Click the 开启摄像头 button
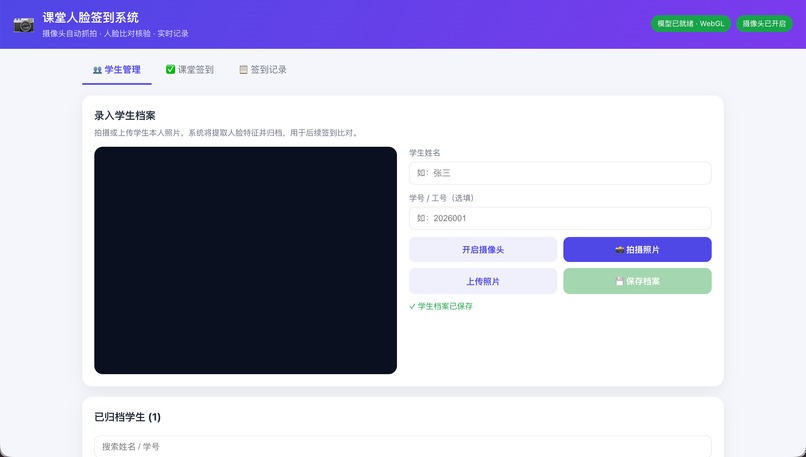This screenshot has height=457, width=806. pos(483,250)
